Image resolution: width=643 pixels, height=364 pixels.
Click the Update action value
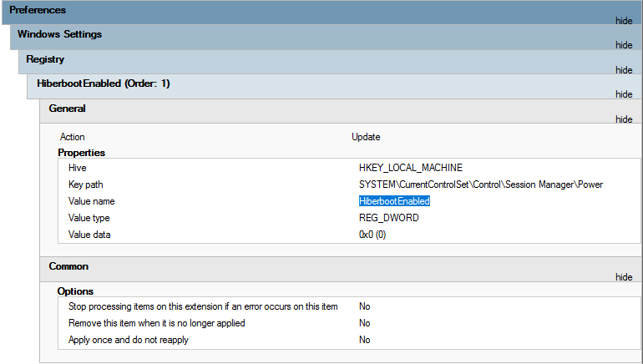click(x=366, y=137)
